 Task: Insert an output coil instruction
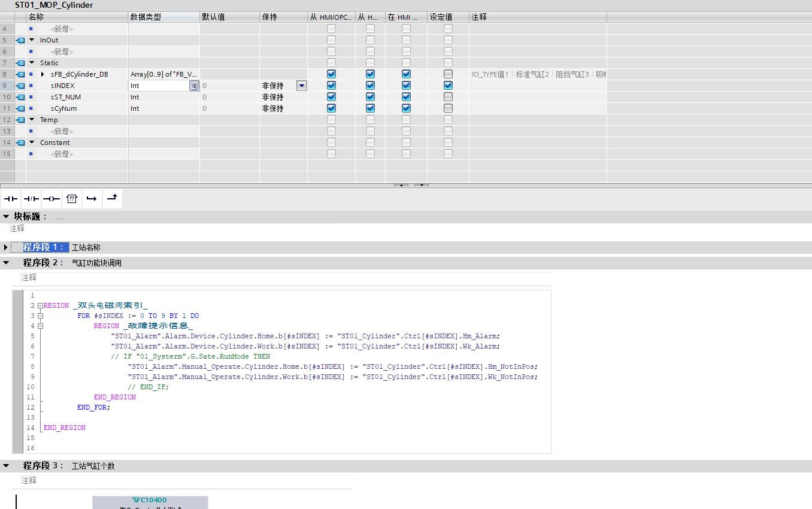(x=51, y=198)
